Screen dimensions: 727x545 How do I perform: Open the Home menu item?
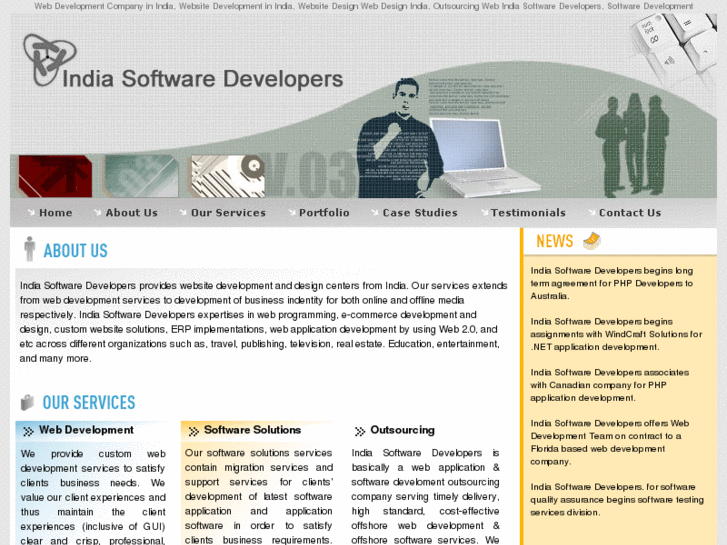[x=56, y=213]
